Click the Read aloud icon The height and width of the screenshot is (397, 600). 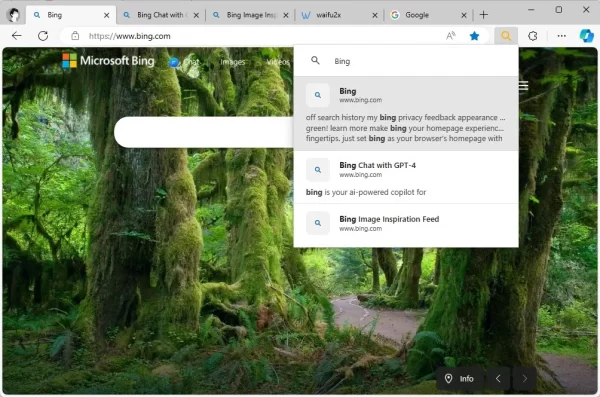451,36
